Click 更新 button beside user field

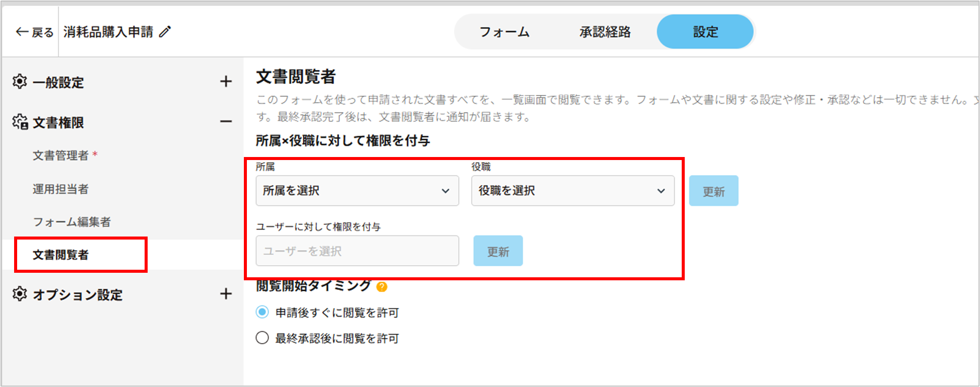pyautogui.click(x=498, y=251)
